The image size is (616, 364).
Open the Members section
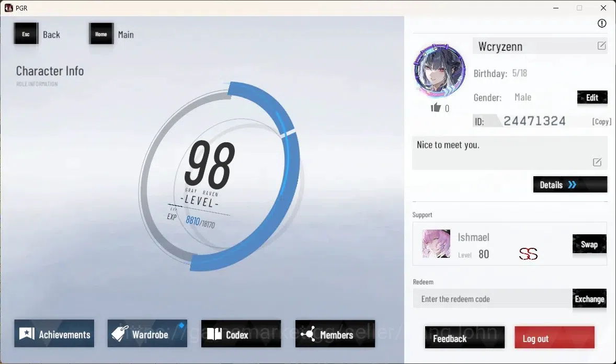click(x=335, y=333)
